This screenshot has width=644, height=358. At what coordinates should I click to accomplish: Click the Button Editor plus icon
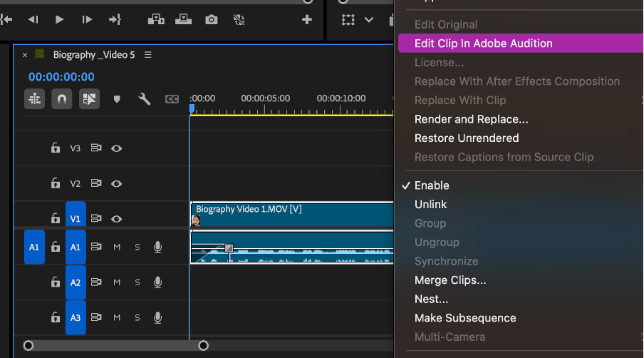pyautogui.click(x=307, y=20)
